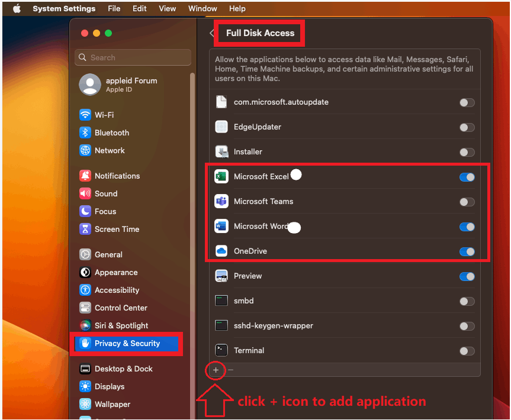Go back using the chevron arrow

pyautogui.click(x=211, y=33)
